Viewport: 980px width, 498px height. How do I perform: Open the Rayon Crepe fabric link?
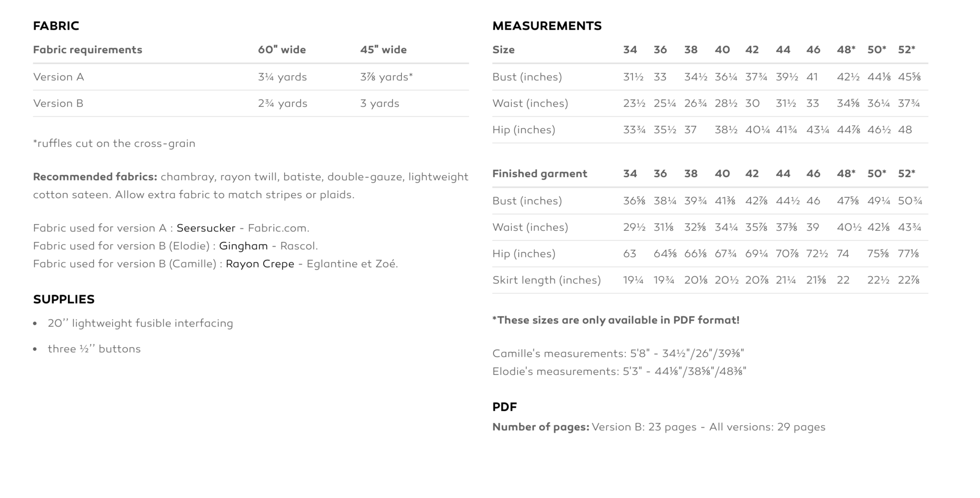coord(260,264)
